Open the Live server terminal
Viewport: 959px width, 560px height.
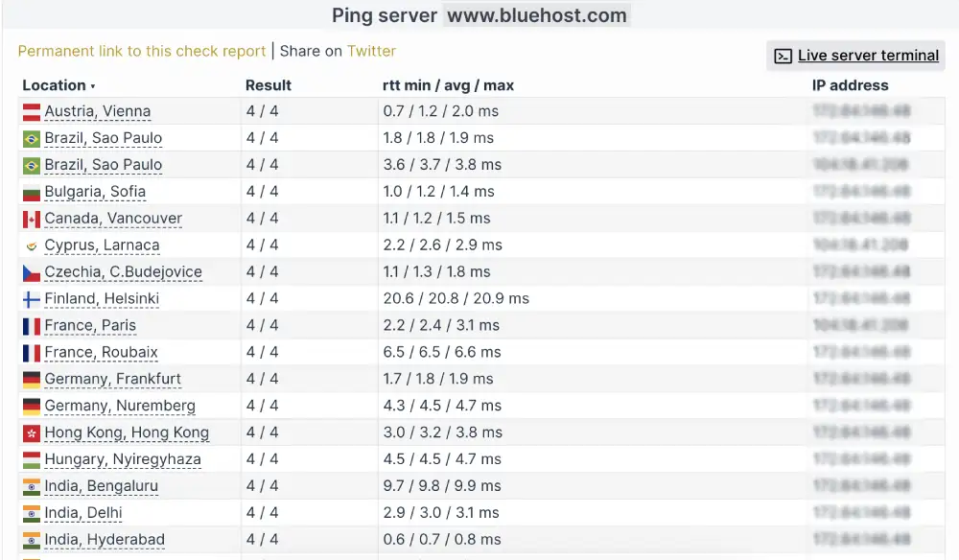click(x=868, y=55)
